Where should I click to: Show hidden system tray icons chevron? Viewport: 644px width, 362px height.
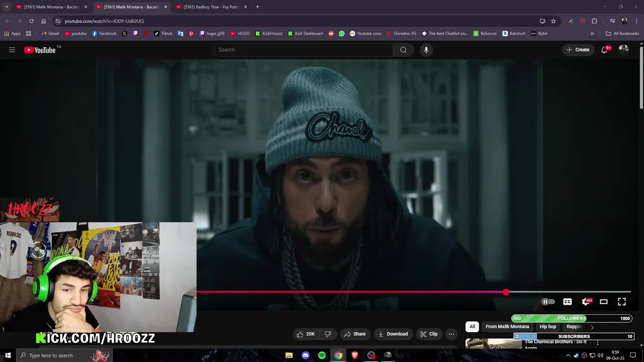pyautogui.click(x=568, y=355)
